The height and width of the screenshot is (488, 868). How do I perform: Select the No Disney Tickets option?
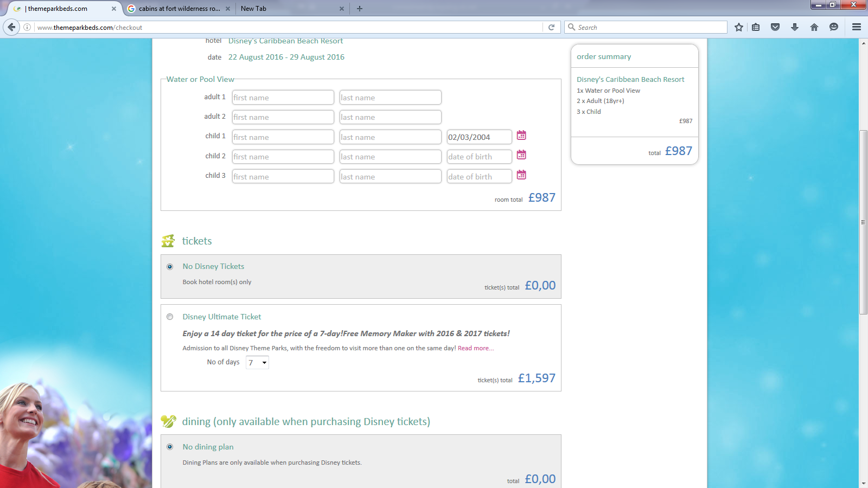coord(170,267)
